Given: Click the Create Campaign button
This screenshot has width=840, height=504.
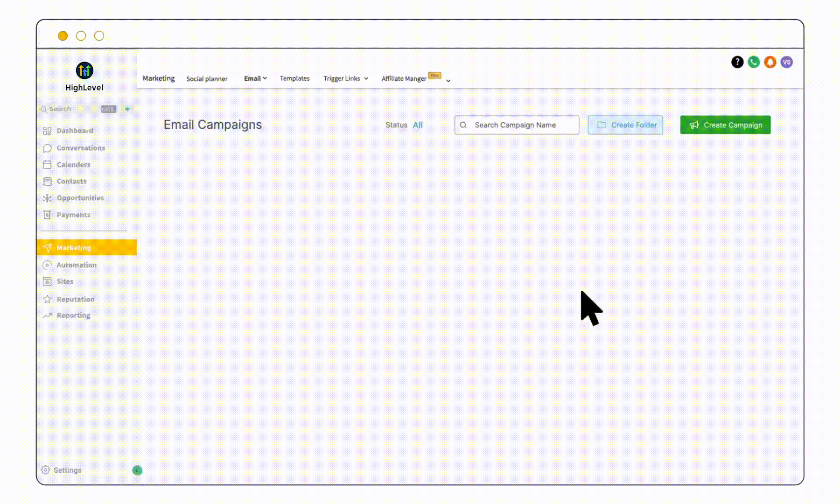Looking at the screenshot, I should tap(725, 125).
